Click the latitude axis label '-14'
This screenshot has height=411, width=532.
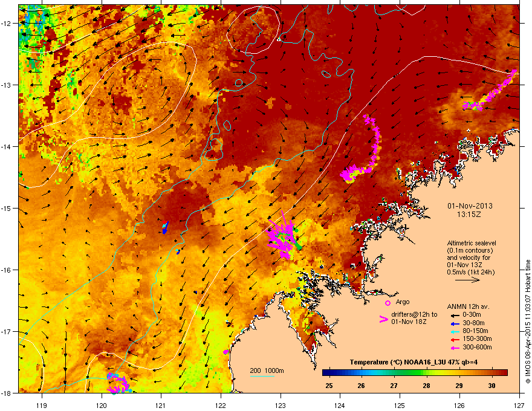[x=7, y=146]
